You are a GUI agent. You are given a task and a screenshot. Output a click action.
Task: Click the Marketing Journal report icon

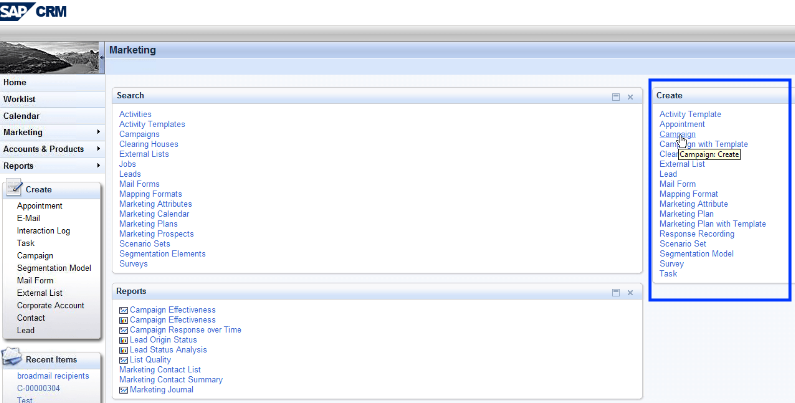[x=123, y=390]
